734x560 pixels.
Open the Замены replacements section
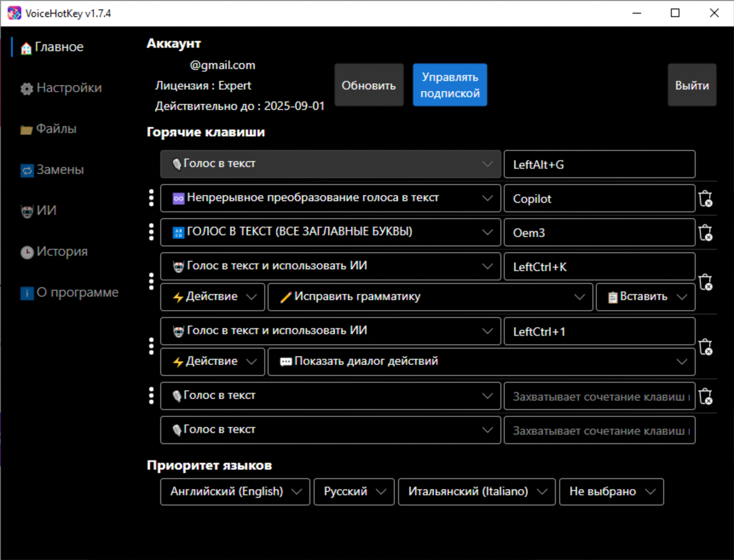pos(51,170)
